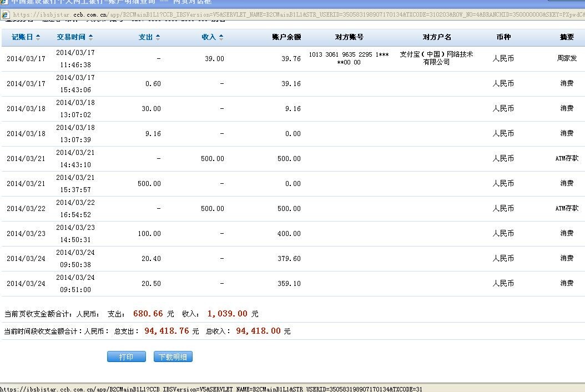Select the 对方账号 column header
Viewport: 585px width, 392px height.
[349, 37]
